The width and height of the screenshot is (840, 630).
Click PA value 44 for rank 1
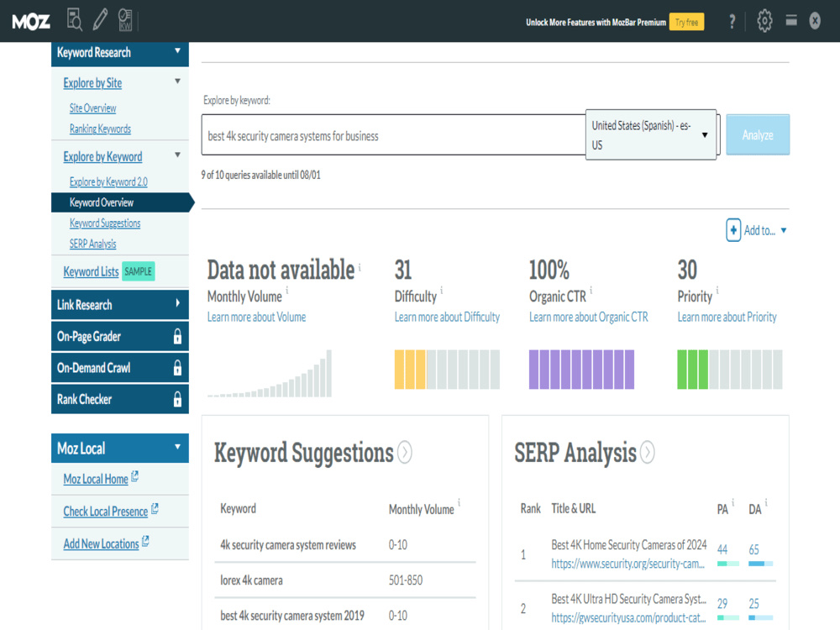point(722,549)
